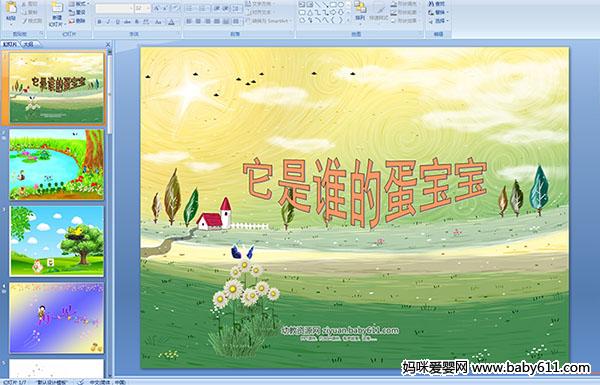
Task: Switch to the Outline pane tab
Action: pyautogui.click(x=29, y=44)
